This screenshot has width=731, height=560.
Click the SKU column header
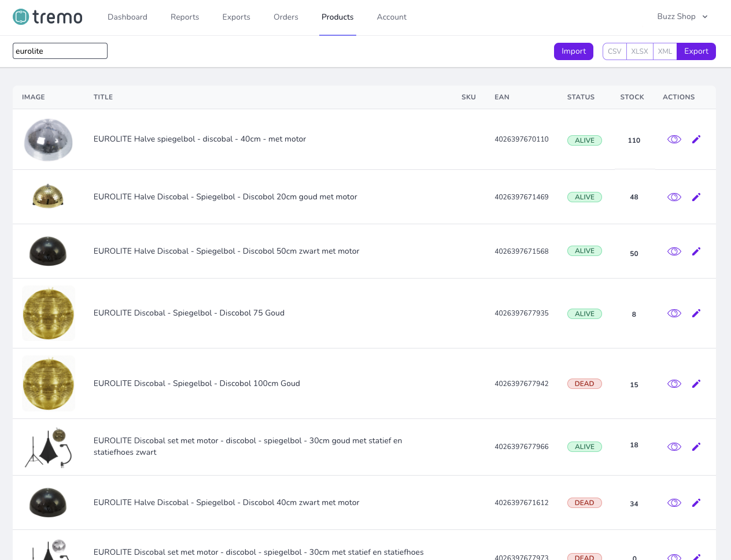pos(468,97)
